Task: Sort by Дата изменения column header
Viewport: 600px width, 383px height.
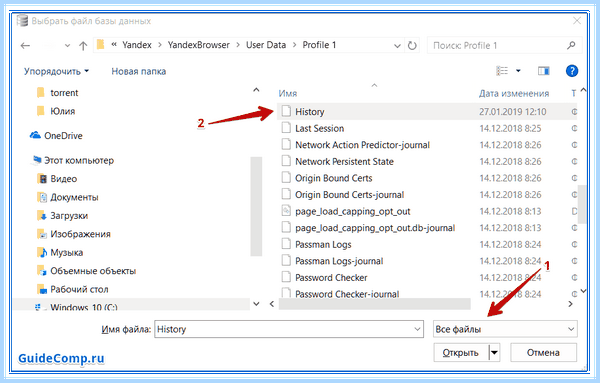Action: [514, 93]
